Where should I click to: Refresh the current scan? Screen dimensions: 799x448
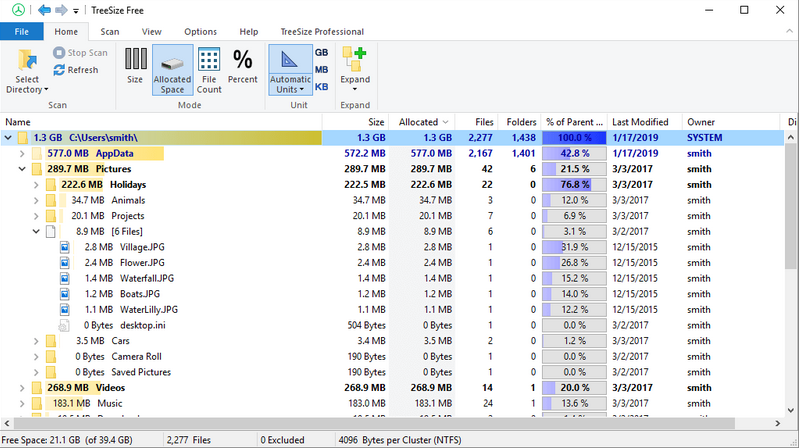coord(76,70)
